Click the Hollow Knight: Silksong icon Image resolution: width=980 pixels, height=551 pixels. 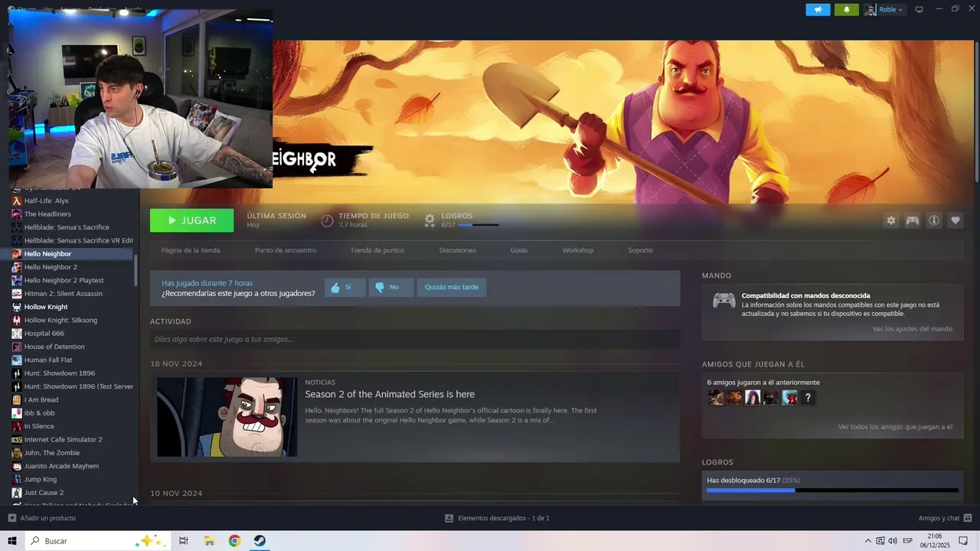16,320
